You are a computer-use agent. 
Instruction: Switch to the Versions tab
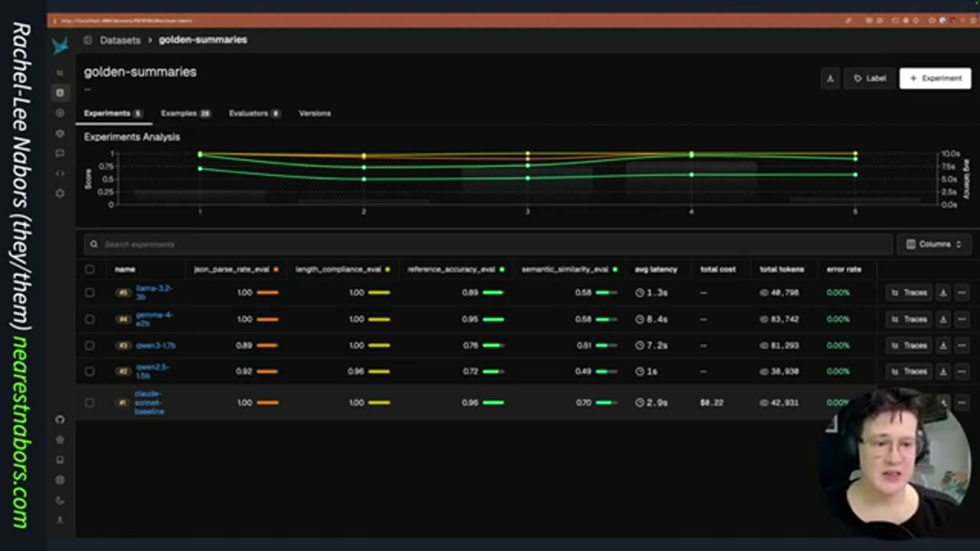[x=315, y=113]
